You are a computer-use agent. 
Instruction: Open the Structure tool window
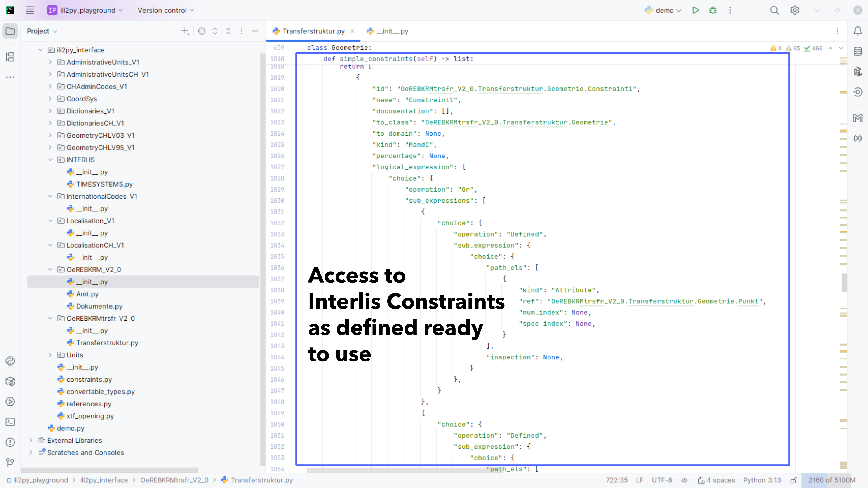pyautogui.click(x=10, y=57)
